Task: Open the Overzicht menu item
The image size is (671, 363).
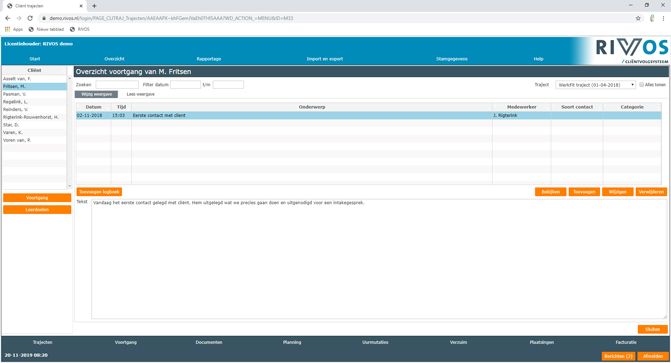Action: point(114,59)
